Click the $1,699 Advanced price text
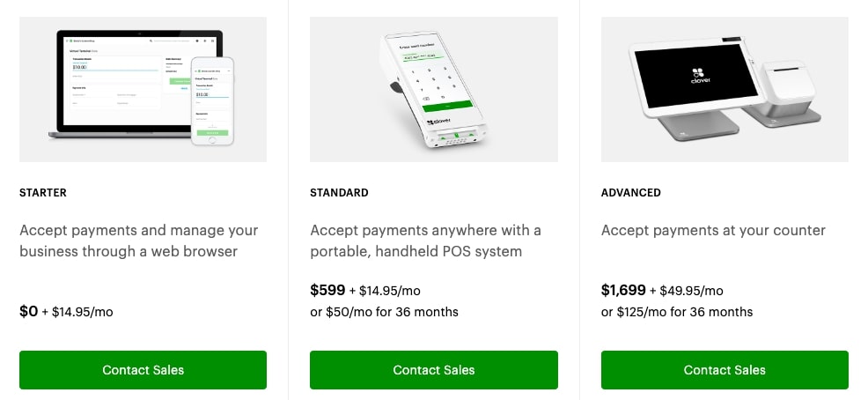Screen dimensions: 868x400 pos(623,290)
